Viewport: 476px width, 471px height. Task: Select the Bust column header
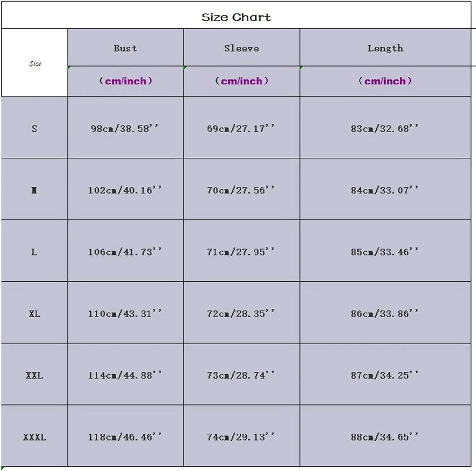click(126, 48)
